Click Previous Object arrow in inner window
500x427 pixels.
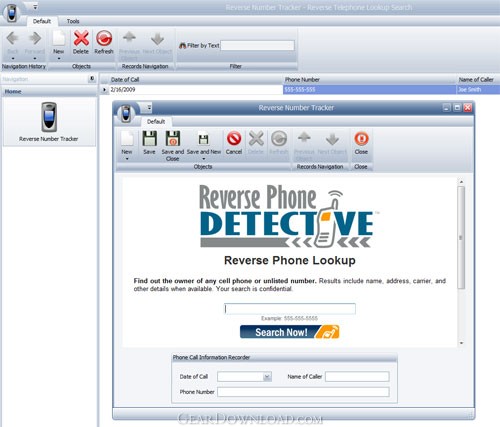pos(304,138)
